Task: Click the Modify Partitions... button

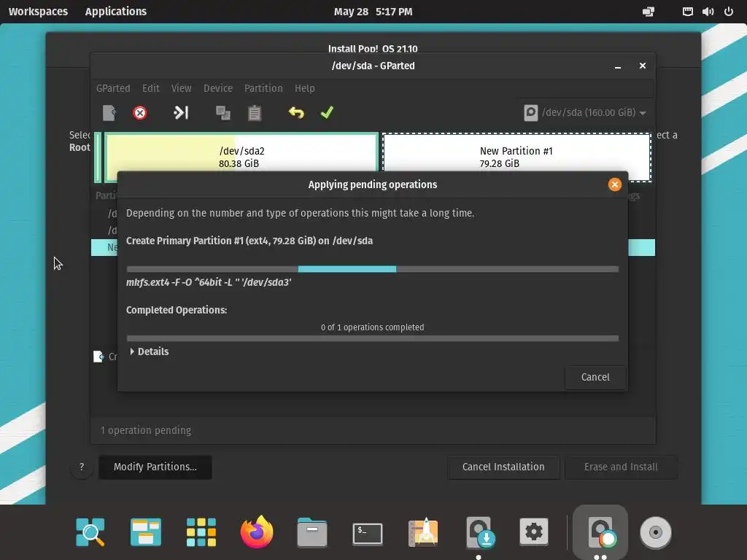Action: pyautogui.click(x=155, y=467)
